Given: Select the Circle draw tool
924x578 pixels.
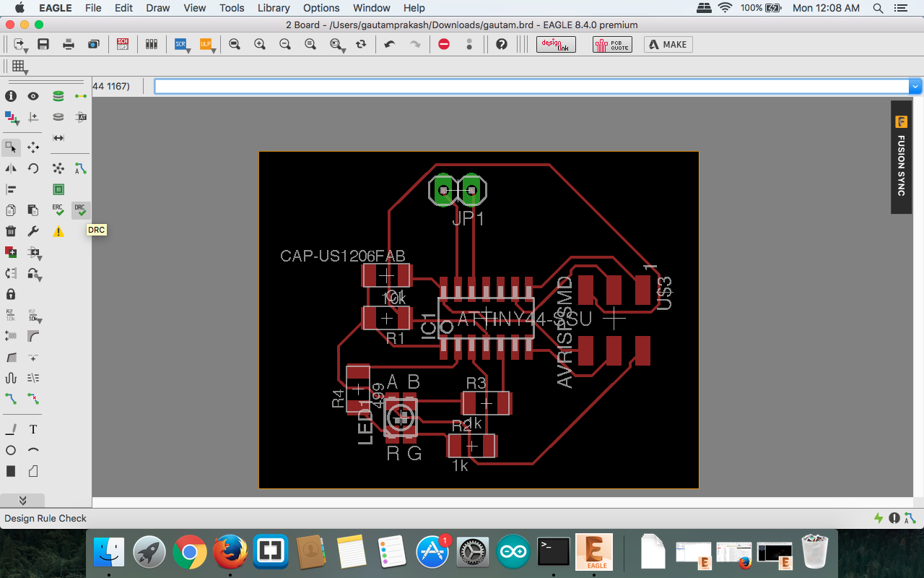Looking at the screenshot, I should point(11,450).
